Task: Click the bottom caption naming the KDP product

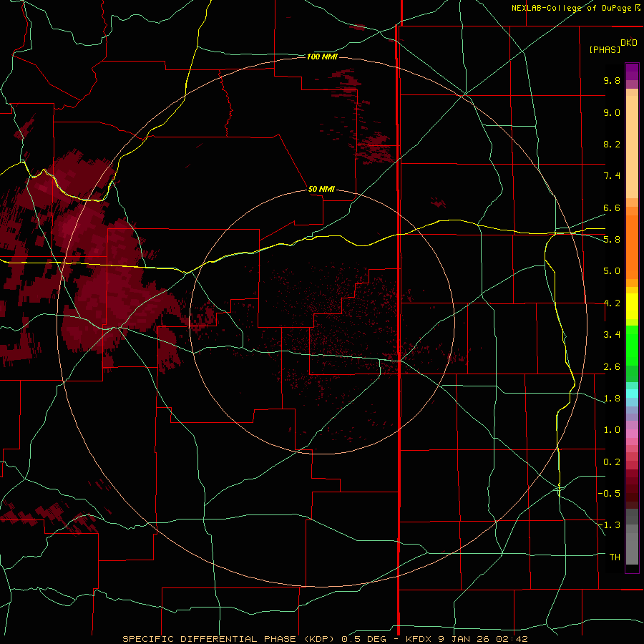Action: coord(325,639)
